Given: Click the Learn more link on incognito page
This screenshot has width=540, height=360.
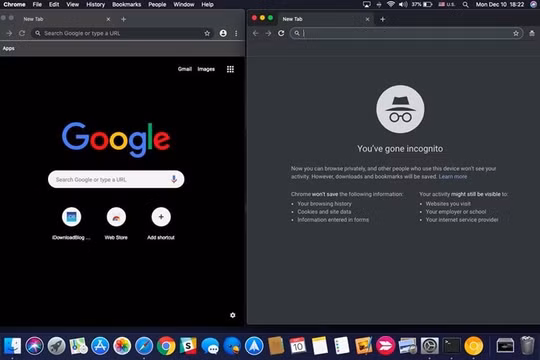Looking at the screenshot, I should [x=453, y=177].
